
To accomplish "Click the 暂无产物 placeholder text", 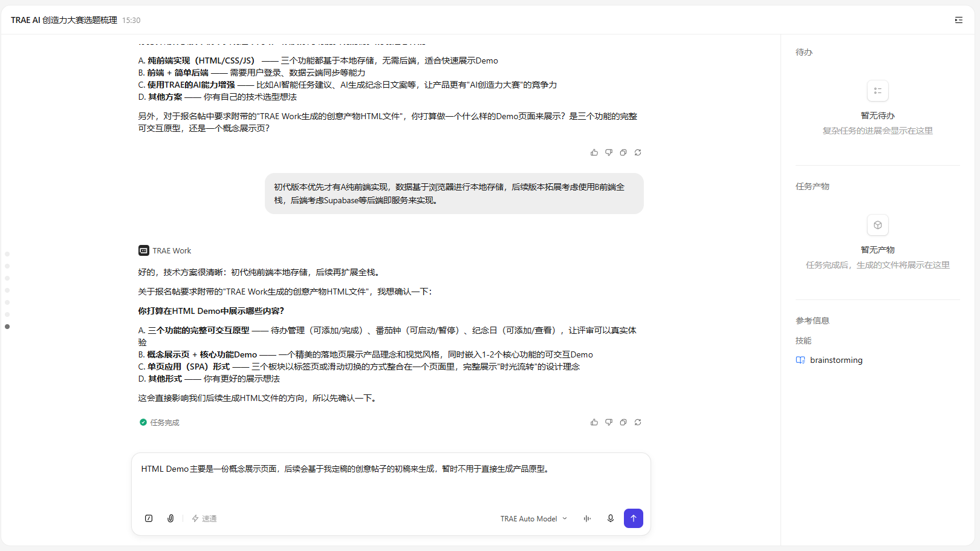I will (x=878, y=250).
